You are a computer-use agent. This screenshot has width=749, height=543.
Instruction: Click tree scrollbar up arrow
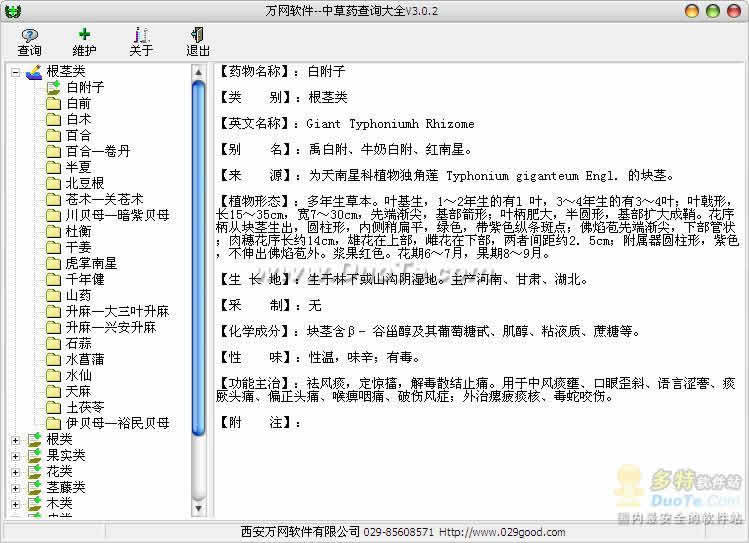tap(197, 71)
